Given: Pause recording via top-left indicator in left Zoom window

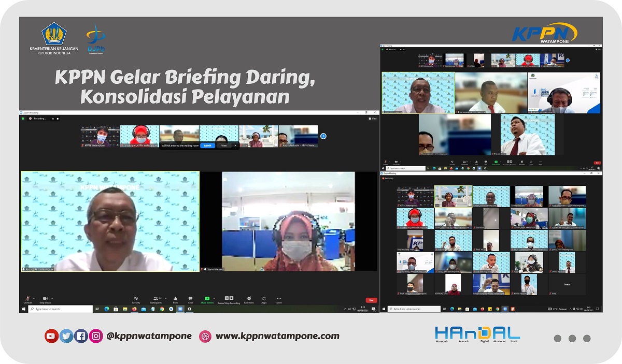Looking at the screenshot, I should [x=52, y=119].
